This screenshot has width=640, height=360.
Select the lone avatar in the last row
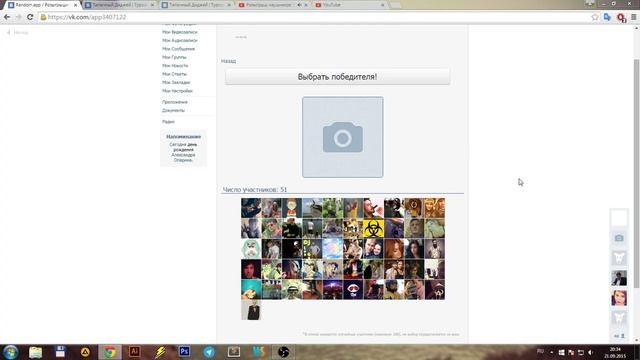tap(251, 310)
